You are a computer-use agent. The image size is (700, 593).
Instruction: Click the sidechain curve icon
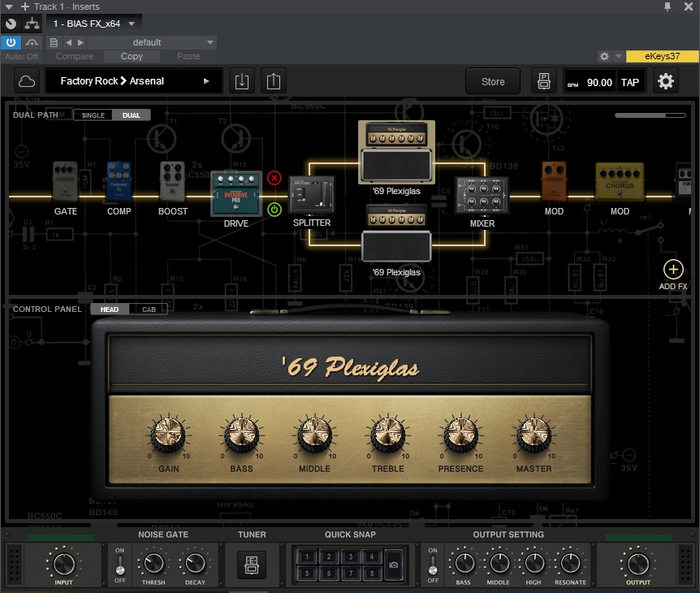32,42
